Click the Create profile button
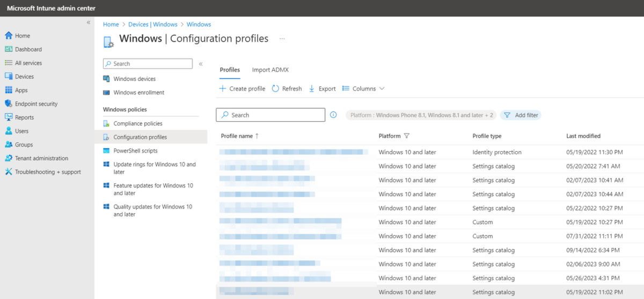 (x=242, y=88)
